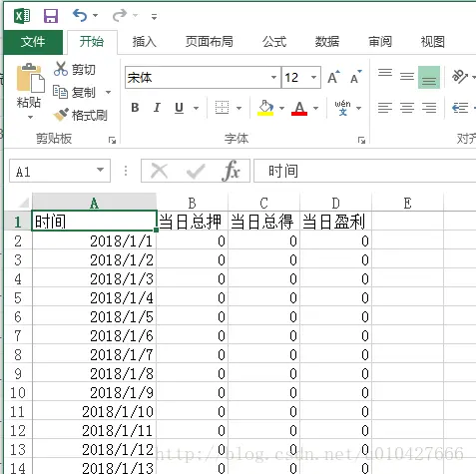The height and width of the screenshot is (474, 476).
Task: Activate 格式刷 (Format Painter)
Action: (80, 115)
